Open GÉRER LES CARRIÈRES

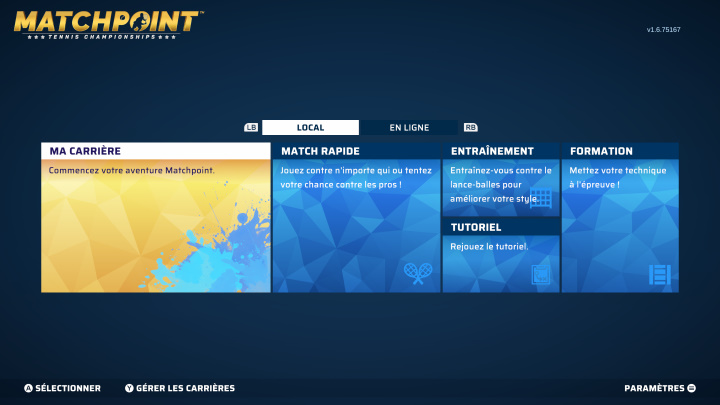pos(185,388)
